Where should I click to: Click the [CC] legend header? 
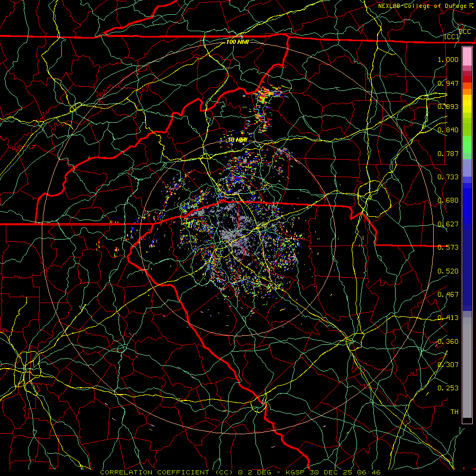452,37
